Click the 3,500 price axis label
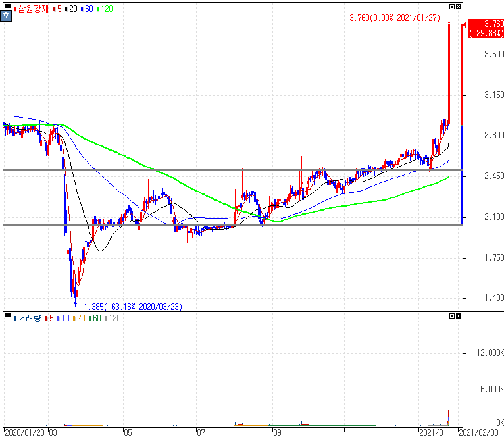 [494, 55]
